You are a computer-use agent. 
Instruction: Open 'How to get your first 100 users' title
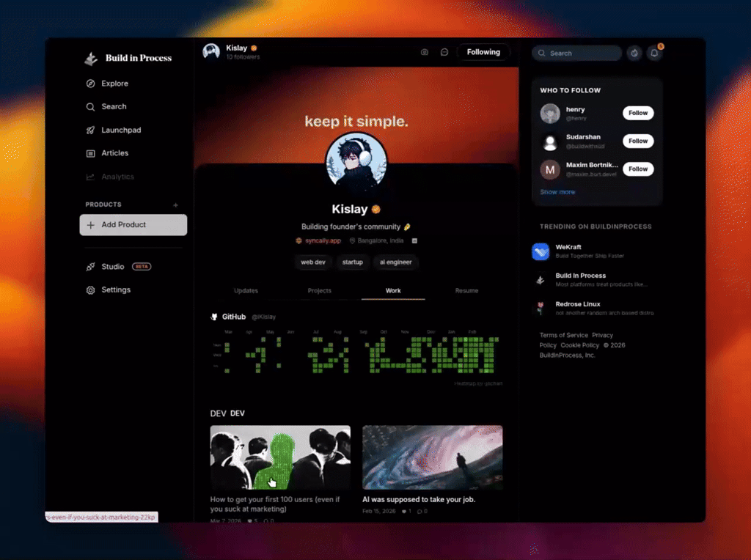pyautogui.click(x=275, y=504)
